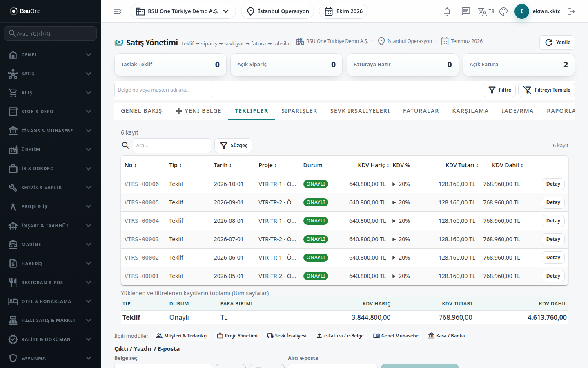Click the SATIŞ module icon in sidebar
This screenshot has height=368, width=588.
[x=13, y=74]
